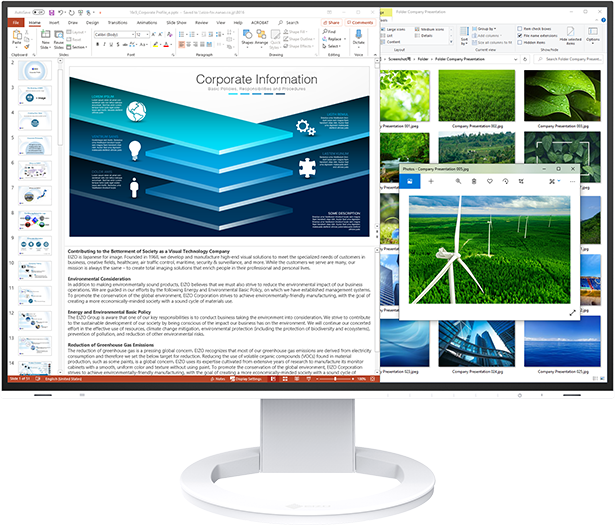Insert a New Slide

[45, 39]
